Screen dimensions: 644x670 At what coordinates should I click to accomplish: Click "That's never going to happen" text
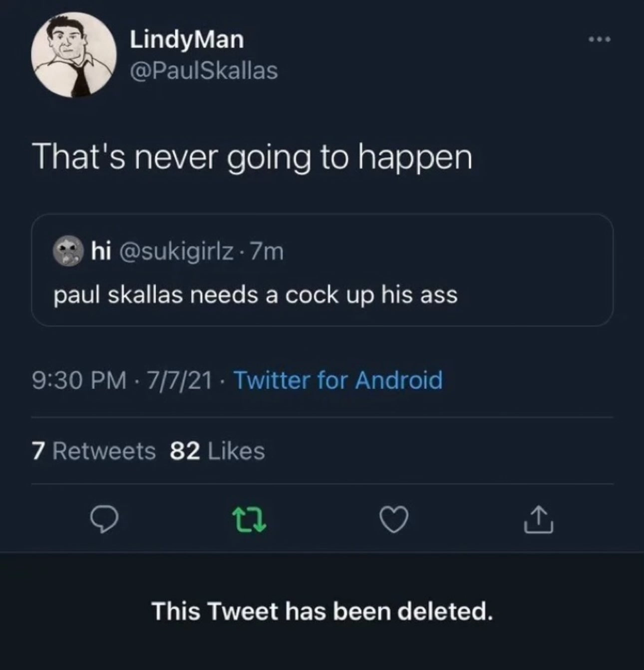(252, 158)
